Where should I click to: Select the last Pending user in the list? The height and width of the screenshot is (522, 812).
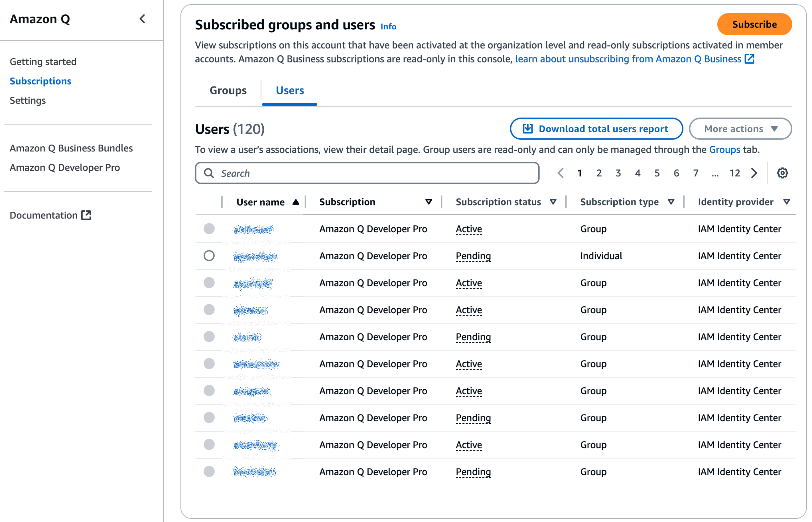[209, 472]
